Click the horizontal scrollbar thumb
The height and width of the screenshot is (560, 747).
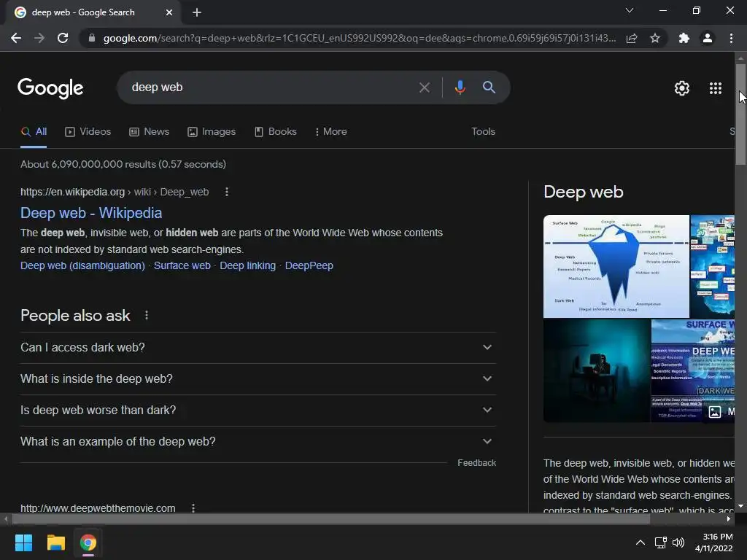point(330,519)
